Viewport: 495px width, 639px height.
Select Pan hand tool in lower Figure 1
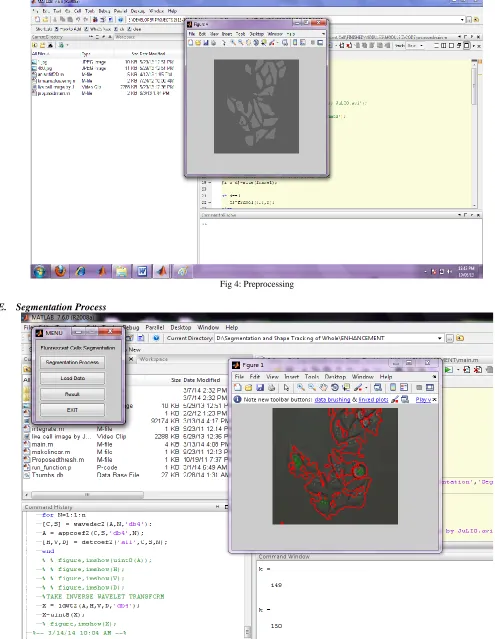click(x=323, y=388)
